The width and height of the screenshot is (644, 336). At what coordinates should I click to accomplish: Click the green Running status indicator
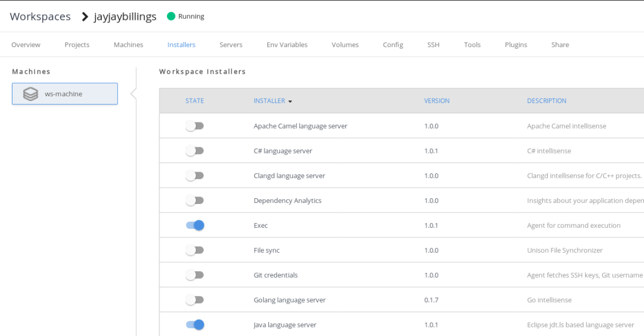171,16
